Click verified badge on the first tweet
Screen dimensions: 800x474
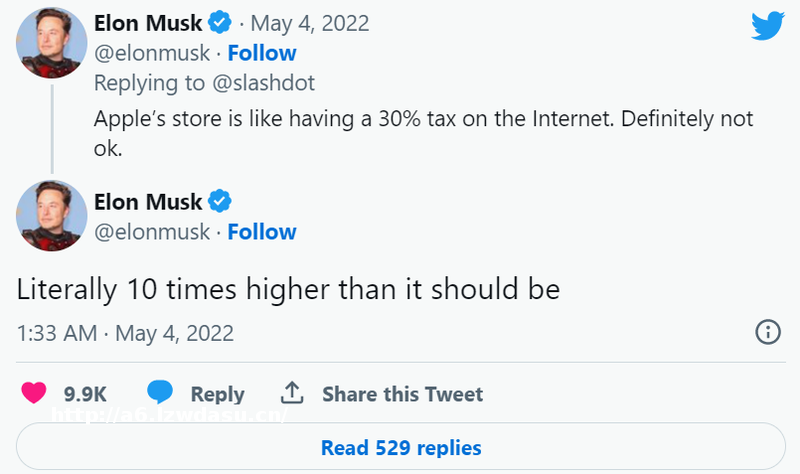coord(220,23)
